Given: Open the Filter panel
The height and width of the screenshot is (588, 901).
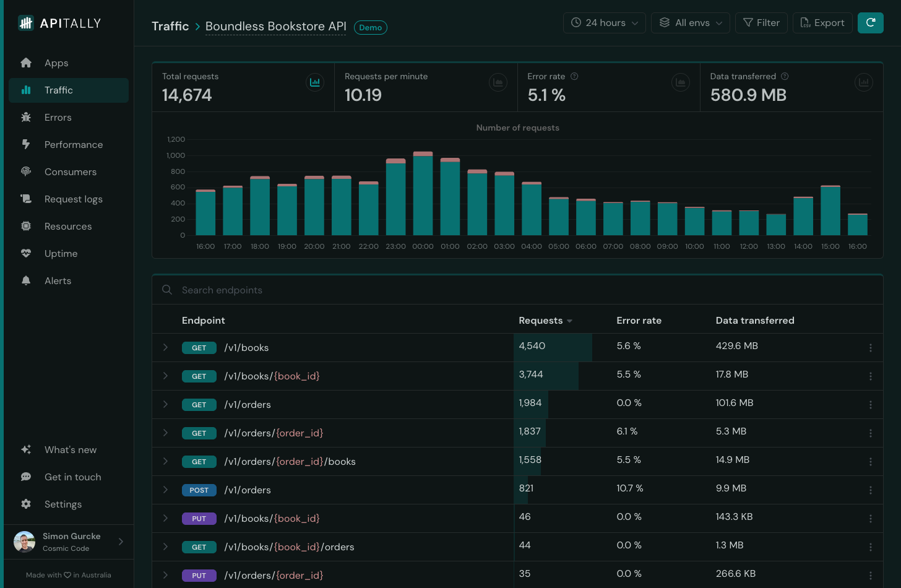Looking at the screenshot, I should pyautogui.click(x=761, y=22).
